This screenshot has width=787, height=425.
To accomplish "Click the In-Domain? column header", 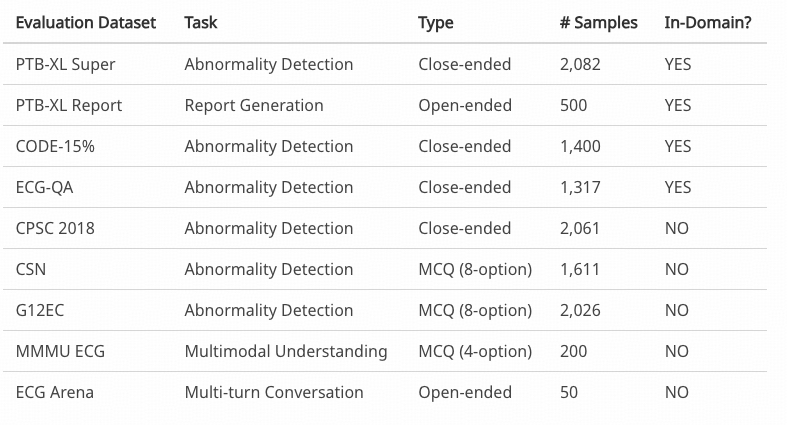I will pos(708,23).
